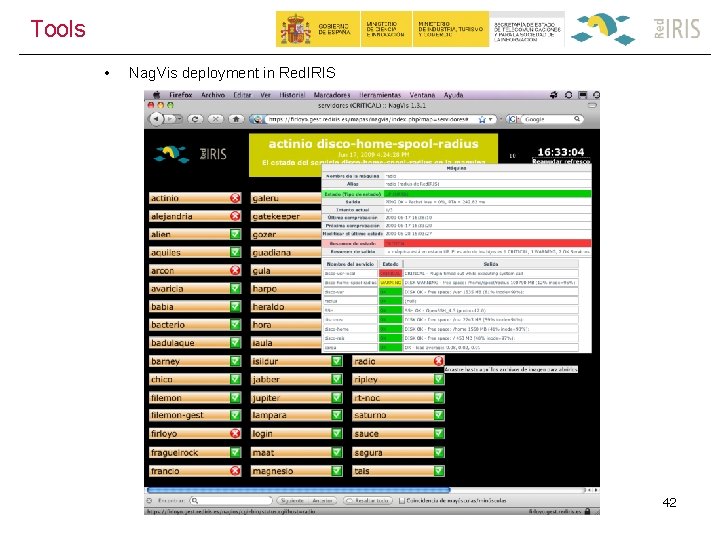Click the browser Home button

[x=236, y=119]
